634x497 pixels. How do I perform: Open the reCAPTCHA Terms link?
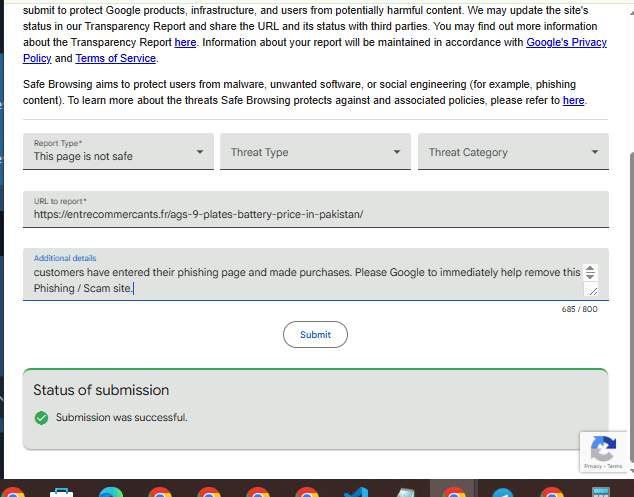[x=614, y=466]
